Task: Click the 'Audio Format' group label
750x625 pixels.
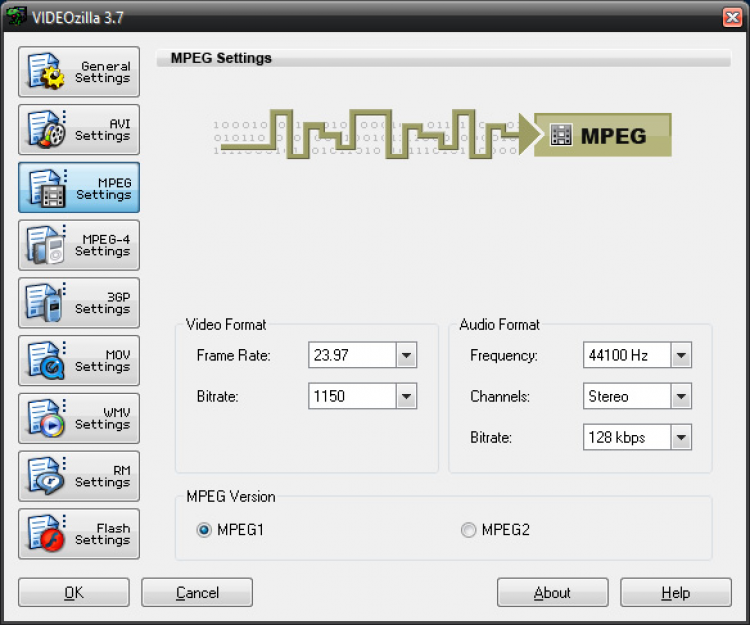Action: click(499, 325)
